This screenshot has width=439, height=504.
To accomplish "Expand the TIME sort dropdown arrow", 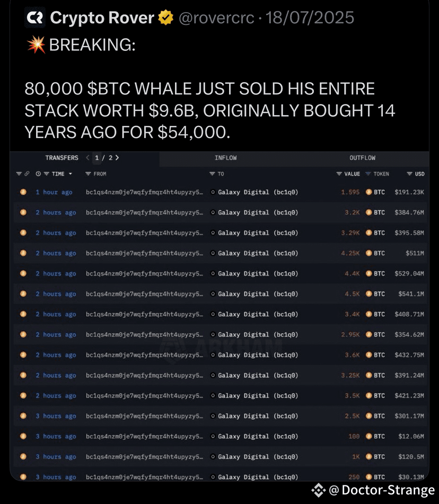I will (71, 174).
